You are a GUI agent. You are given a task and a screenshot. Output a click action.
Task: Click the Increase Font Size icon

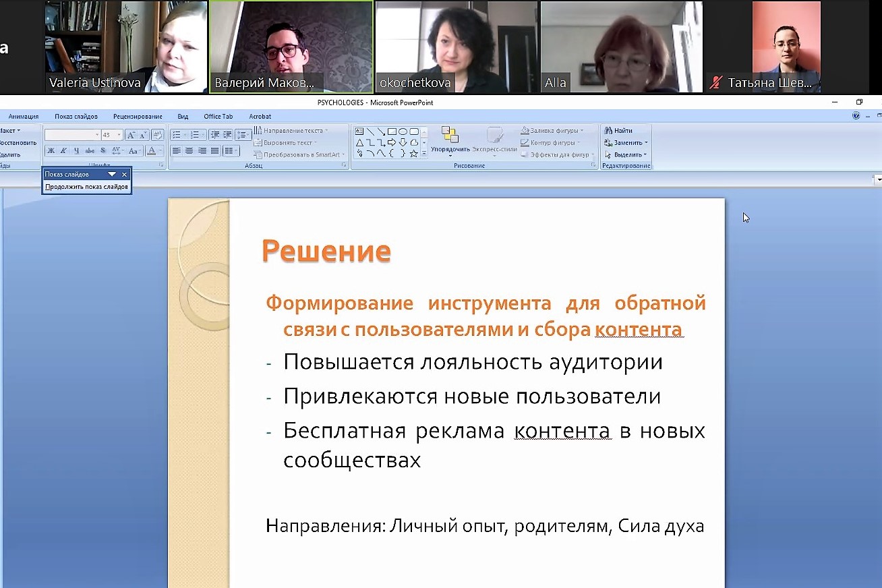pyautogui.click(x=131, y=135)
